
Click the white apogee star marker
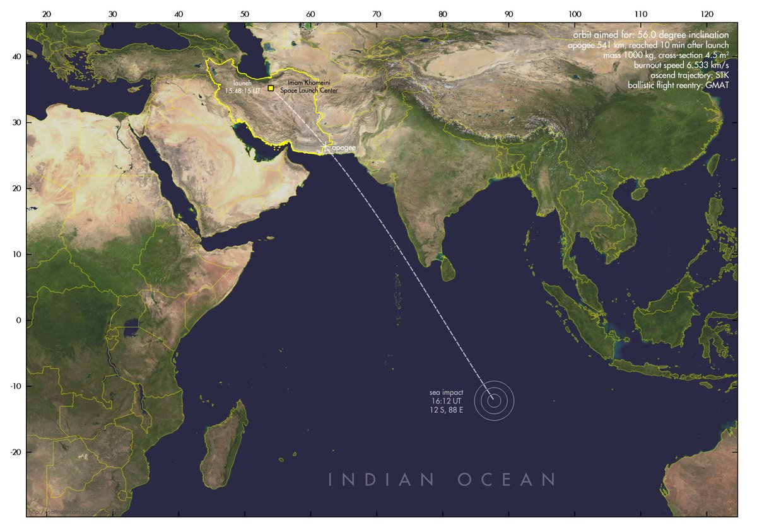tap(325, 146)
